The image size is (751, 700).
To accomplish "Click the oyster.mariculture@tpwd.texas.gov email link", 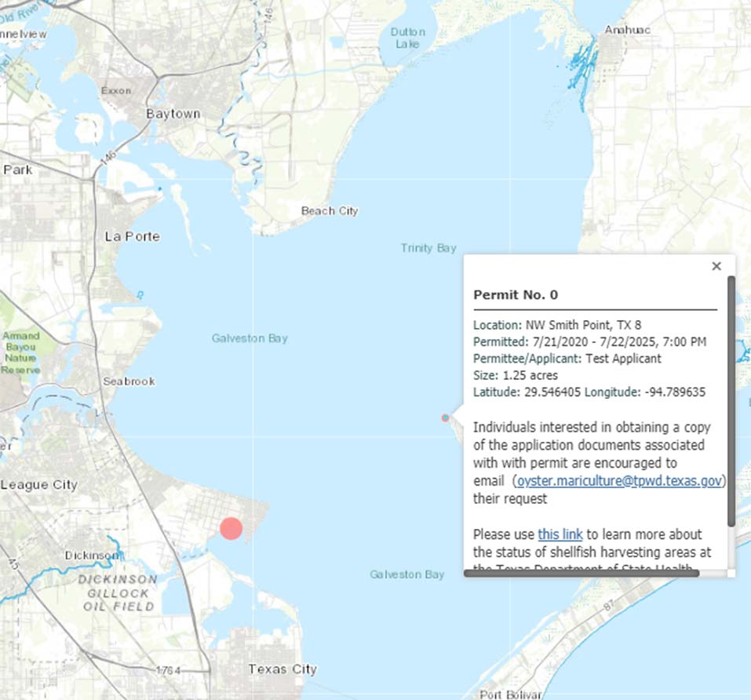I will tap(619, 480).
